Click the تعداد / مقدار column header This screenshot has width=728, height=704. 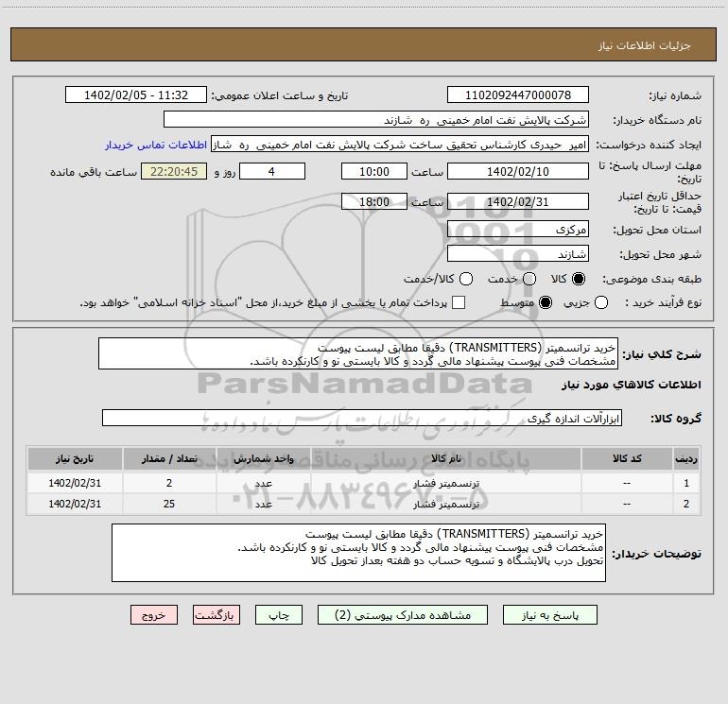[x=169, y=458]
